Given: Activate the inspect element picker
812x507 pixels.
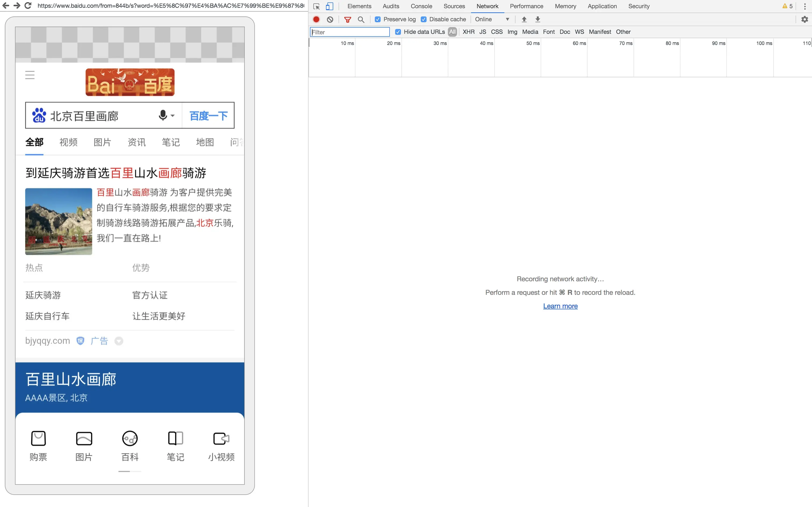Looking at the screenshot, I should pos(316,6).
